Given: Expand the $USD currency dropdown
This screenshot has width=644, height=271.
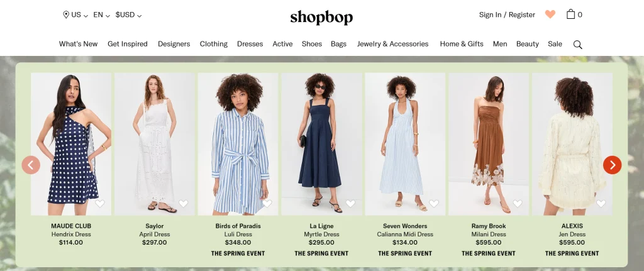Looking at the screenshot, I should (128, 15).
